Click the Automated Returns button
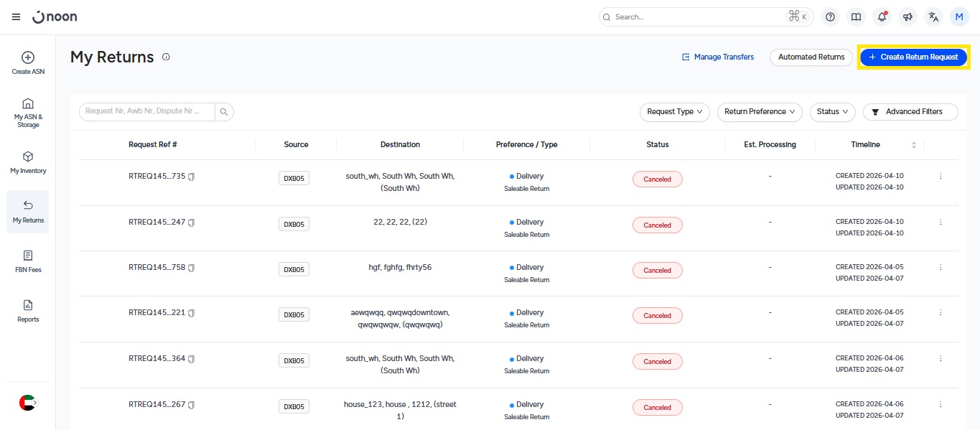Viewport: 980px width, 430px height. click(811, 57)
